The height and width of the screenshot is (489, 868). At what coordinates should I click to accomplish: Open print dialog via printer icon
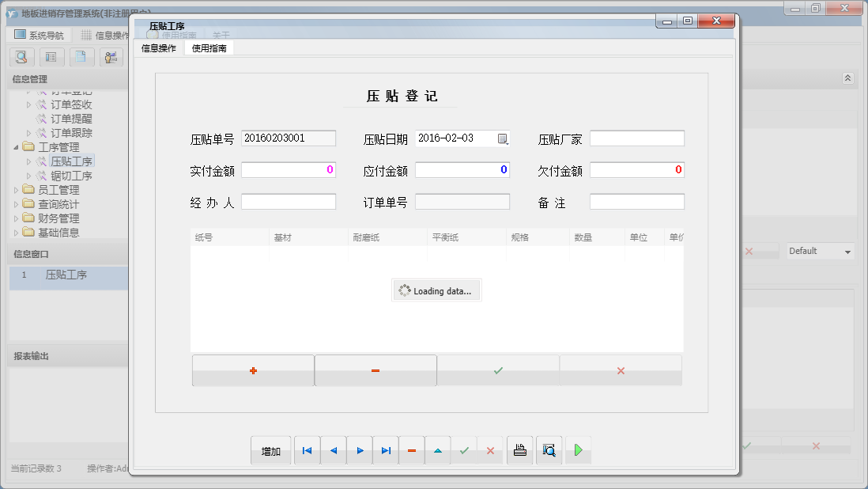[519, 449]
